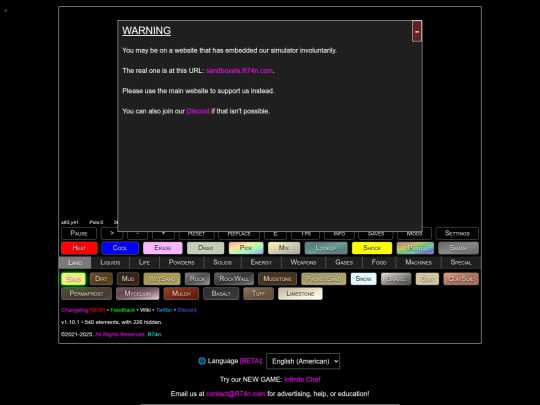Open the Changelog (NEW) link
This screenshot has width=540, height=405.
83,310
